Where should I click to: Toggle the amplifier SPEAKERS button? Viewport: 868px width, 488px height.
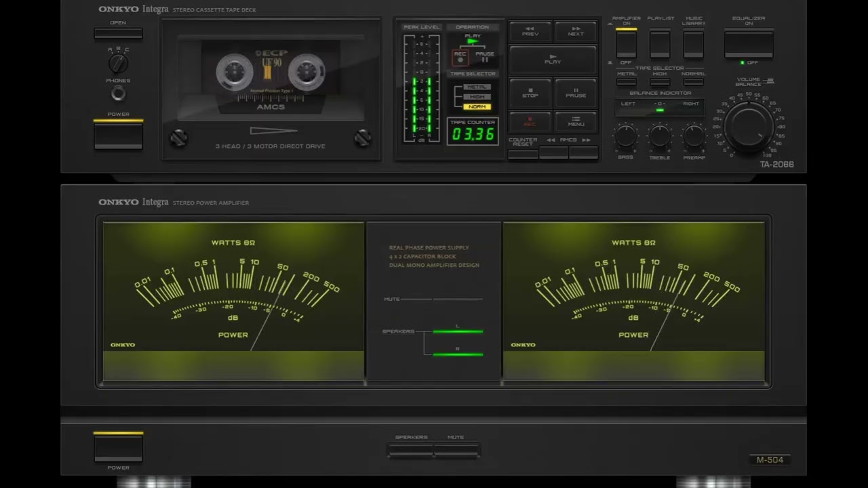411,451
